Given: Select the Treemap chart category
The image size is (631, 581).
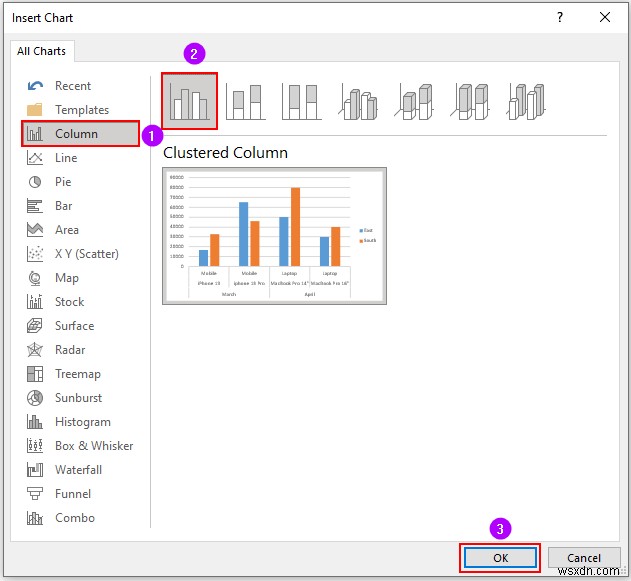Looking at the screenshot, I should tap(80, 374).
